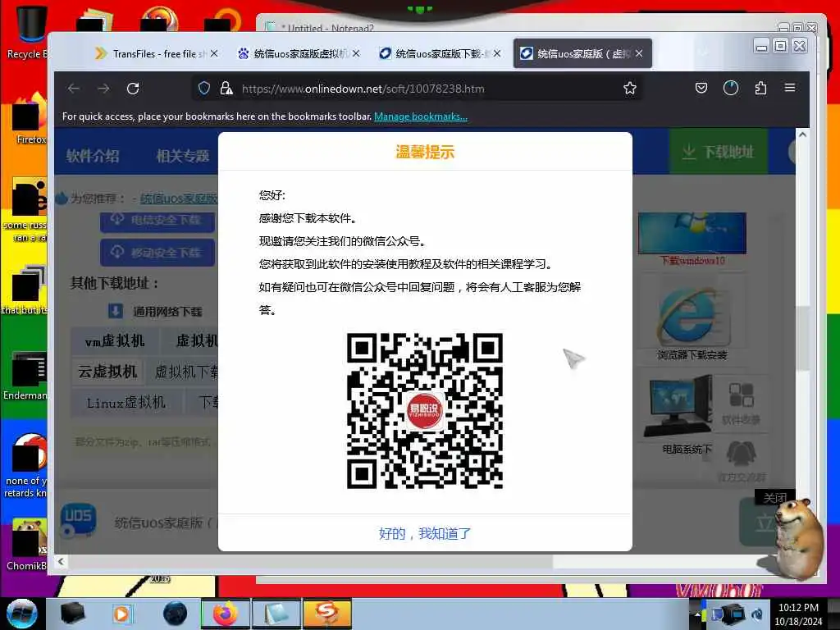Viewport: 840px width, 630px height.
Task: Click the horizontal scrollbar left arrow
Action: pyautogui.click(x=61, y=561)
